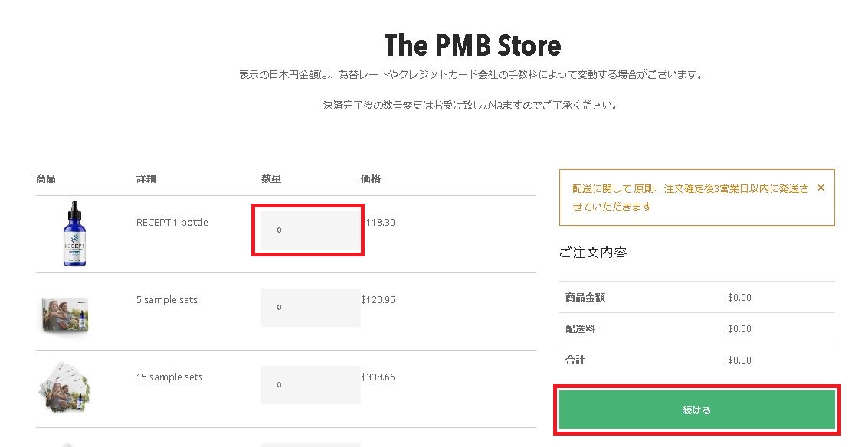Focus the 5 sample sets quantity field
The height and width of the screenshot is (447, 868).
[x=310, y=307]
